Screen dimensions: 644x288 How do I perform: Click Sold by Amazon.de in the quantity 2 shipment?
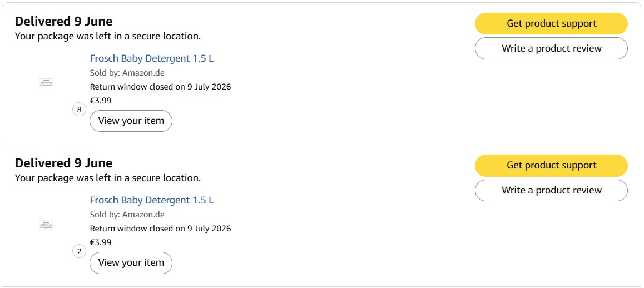pyautogui.click(x=127, y=215)
